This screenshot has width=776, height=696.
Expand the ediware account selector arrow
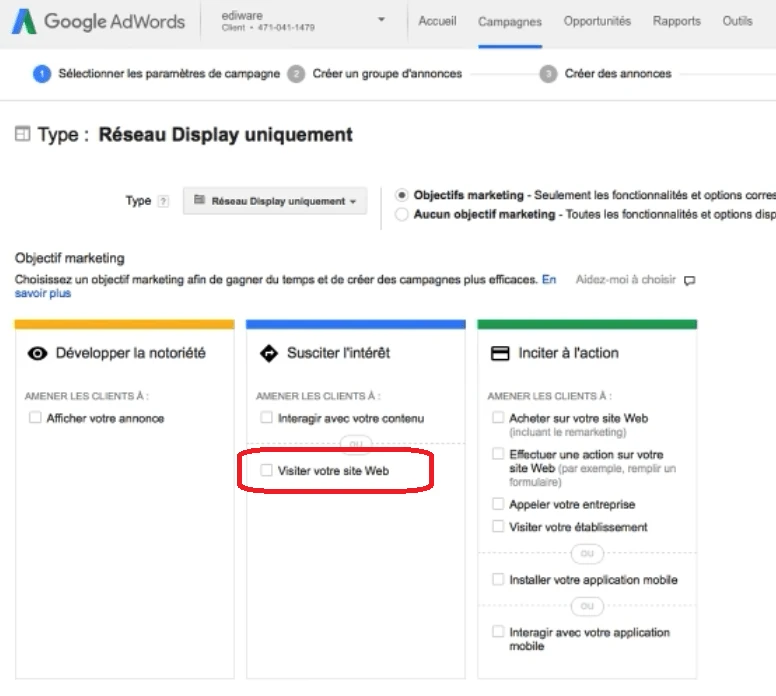click(381, 21)
